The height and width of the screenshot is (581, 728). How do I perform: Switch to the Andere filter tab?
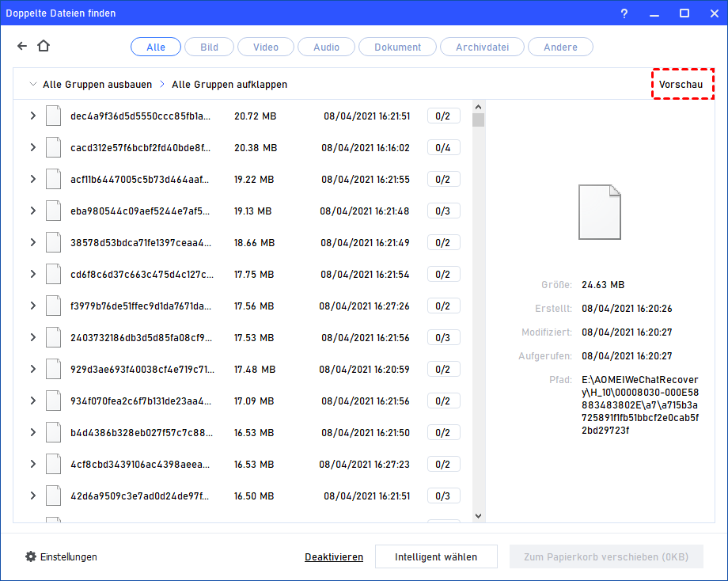pos(561,47)
